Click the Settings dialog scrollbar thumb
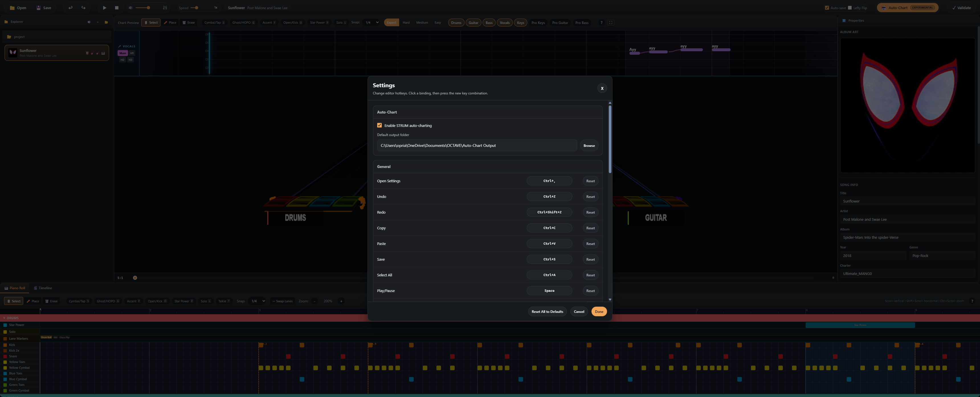Viewport: 980px width, 397px height. pos(610,139)
